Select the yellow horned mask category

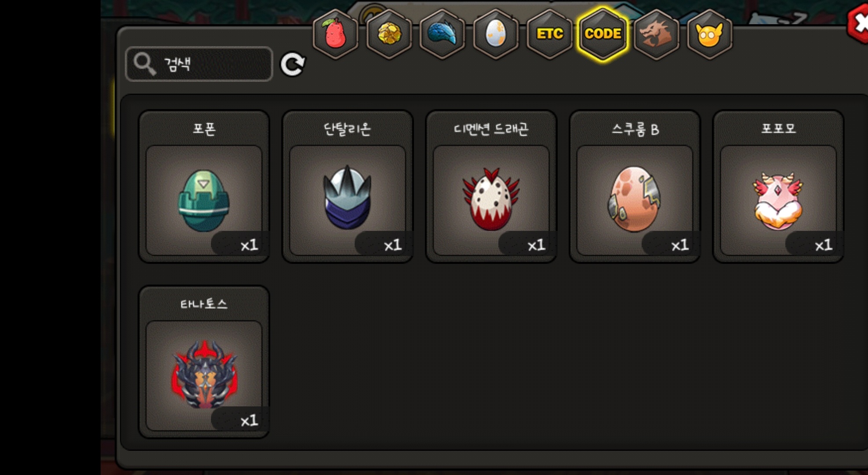pos(709,34)
